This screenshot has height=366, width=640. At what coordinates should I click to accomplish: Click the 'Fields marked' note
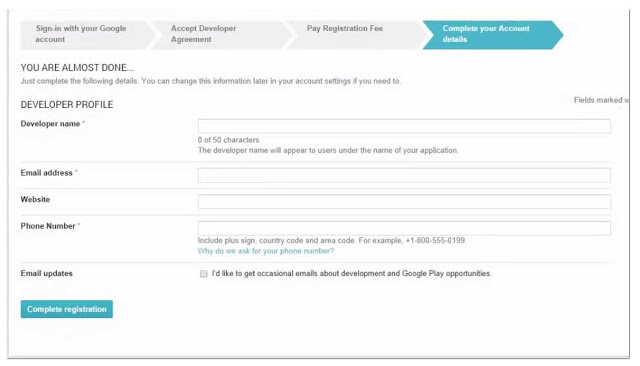pyautogui.click(x=601, y=100)
